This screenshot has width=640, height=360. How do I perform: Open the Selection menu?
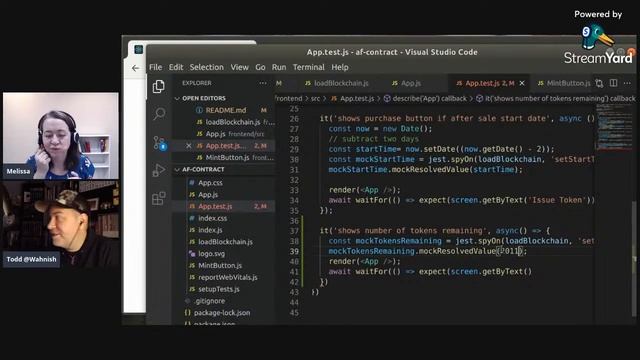[x=207, y=67]
